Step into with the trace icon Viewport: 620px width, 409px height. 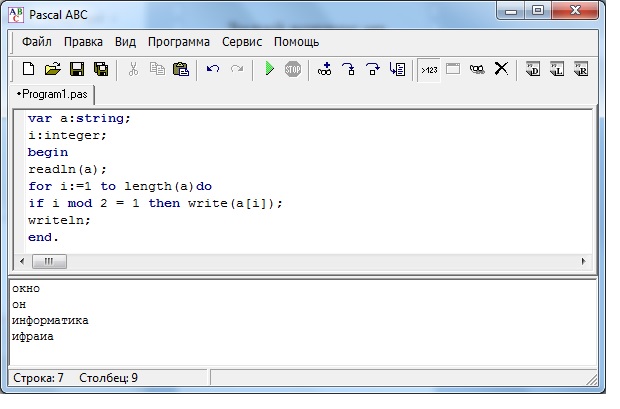tap(349, 69)
